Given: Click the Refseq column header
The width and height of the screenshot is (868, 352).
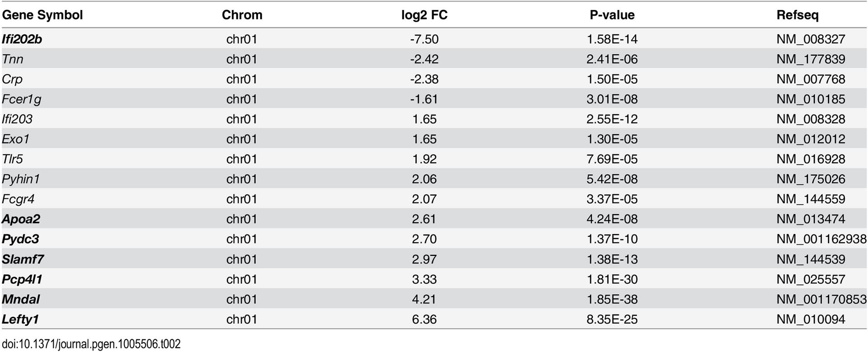Looking at the screenshot, I should (x=797, y=15).
